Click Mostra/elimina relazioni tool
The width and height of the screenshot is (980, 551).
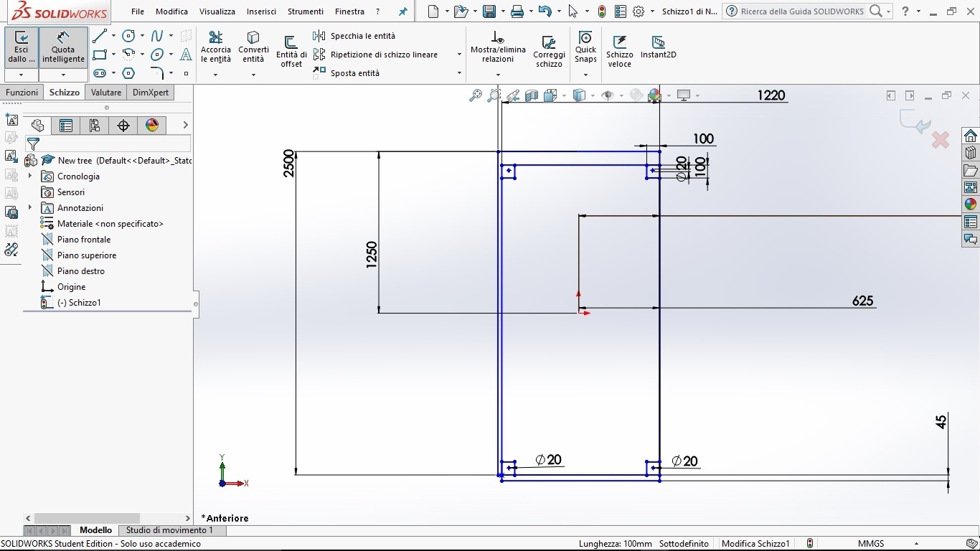[x=498, y=47]
